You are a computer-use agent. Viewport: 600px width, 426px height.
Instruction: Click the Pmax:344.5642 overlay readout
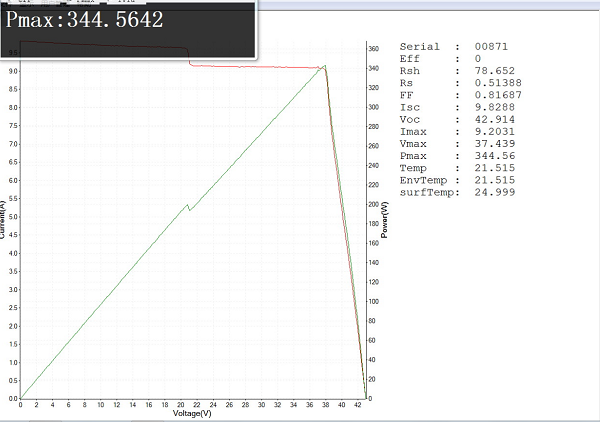[x=84, y=20]
